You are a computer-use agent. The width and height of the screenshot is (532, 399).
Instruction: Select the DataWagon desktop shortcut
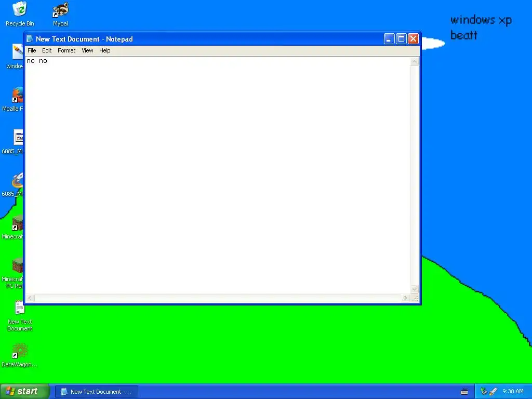[19, 355]
